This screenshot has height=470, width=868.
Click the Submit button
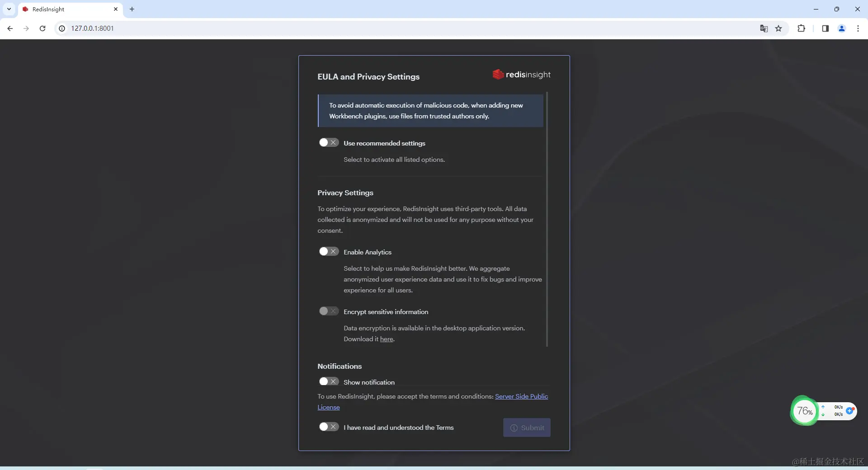tap(527, 428)
